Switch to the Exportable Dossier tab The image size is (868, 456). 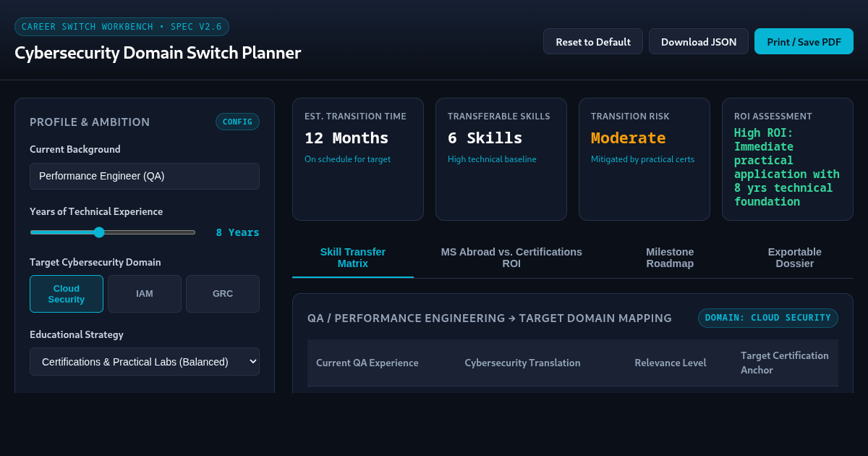(x=795, y=258)
